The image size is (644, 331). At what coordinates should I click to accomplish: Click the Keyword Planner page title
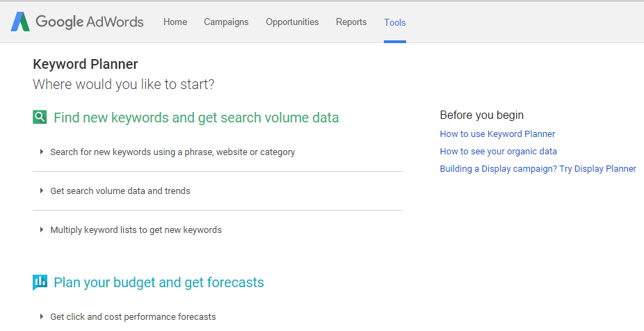86,64
